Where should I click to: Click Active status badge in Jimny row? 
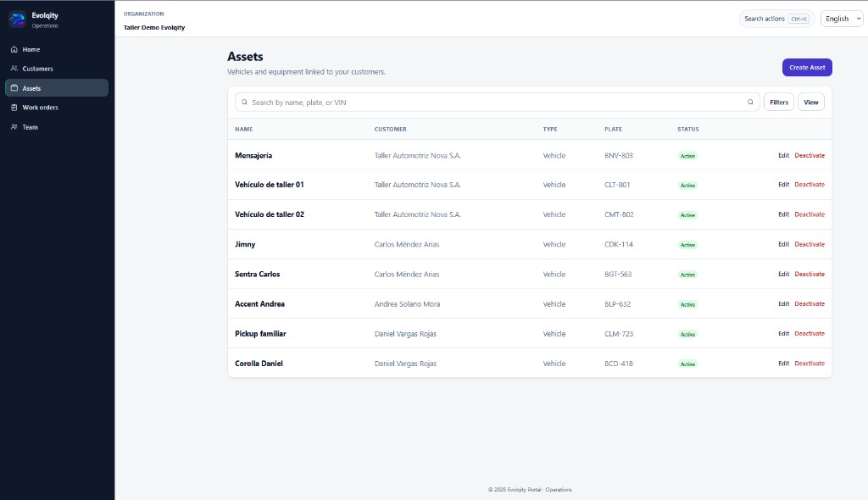pyautogui.click(x=687, y=245)
